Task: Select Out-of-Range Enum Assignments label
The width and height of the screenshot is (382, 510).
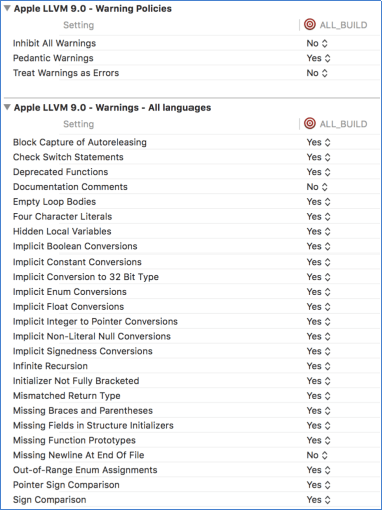Action: click(x=85, y=470)
